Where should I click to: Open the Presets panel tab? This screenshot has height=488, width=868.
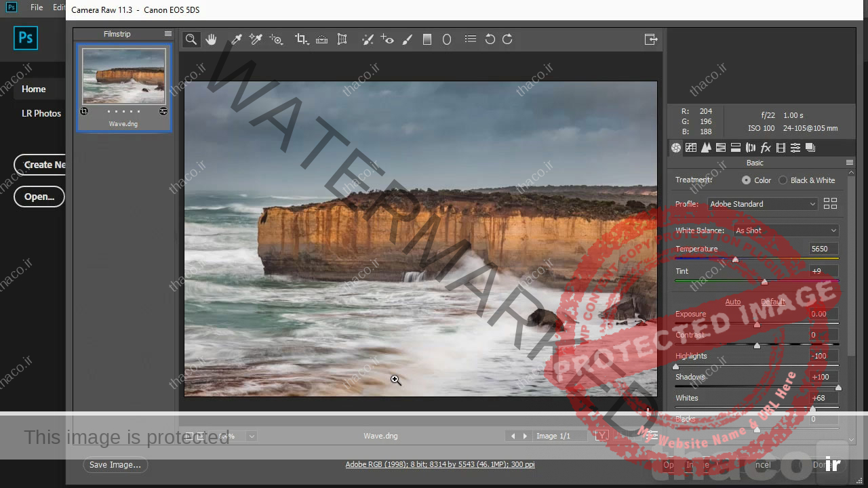tap(795, 148)
